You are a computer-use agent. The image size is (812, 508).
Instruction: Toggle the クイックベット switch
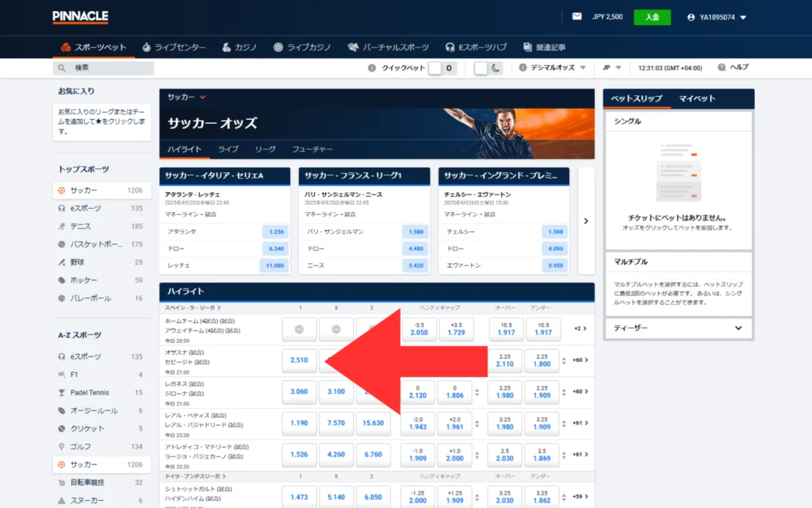(442, 68)
